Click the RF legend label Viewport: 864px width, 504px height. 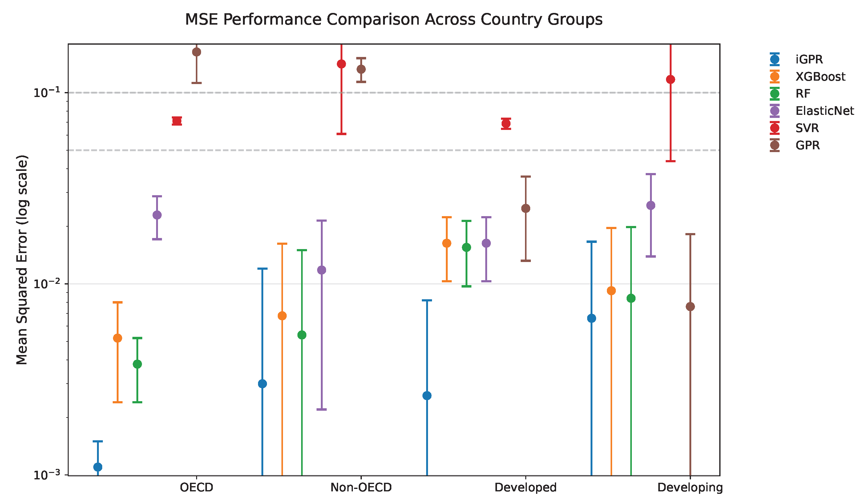803,94
